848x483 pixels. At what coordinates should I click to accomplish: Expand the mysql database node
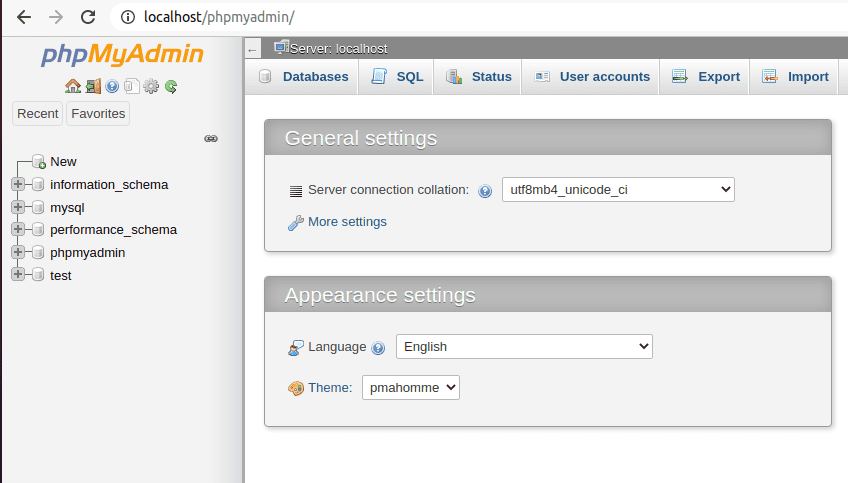[x=17, y=207]
